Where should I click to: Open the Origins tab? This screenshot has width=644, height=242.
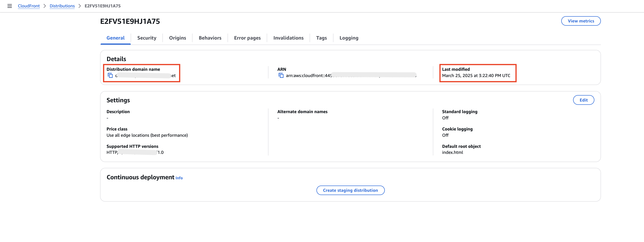click(178, 38)
